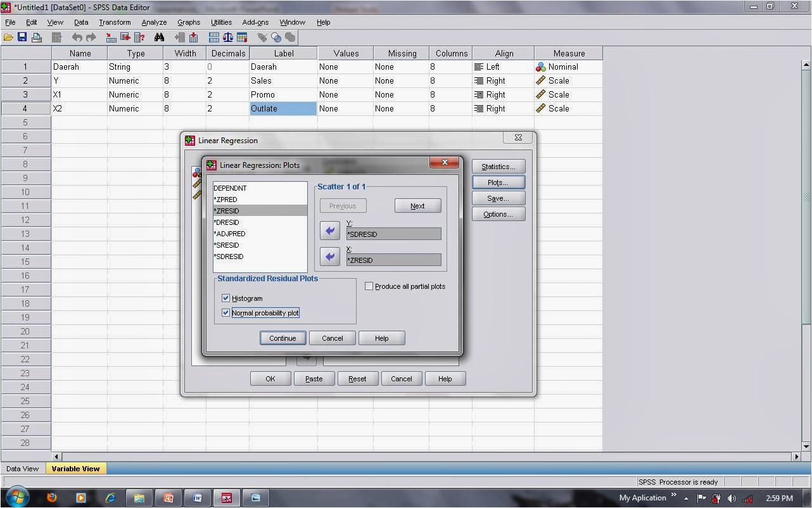Click the Nominal measure icon for Daerah

click(x=541, y=67)
